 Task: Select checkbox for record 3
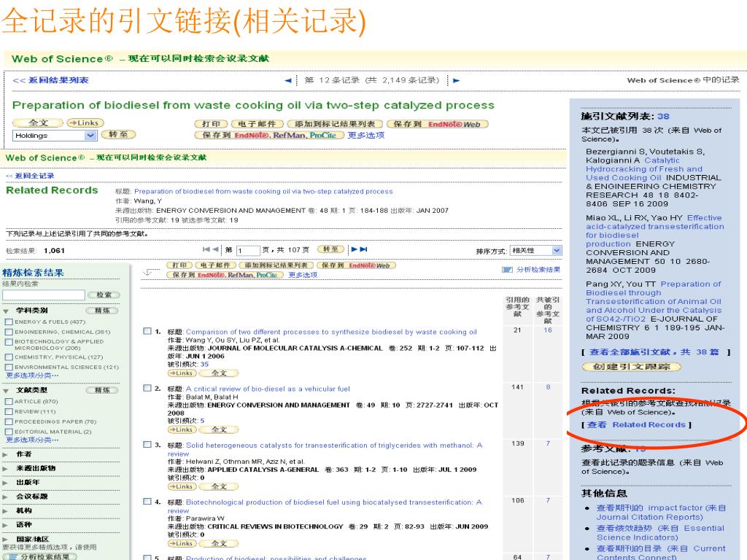click(147, 444)
